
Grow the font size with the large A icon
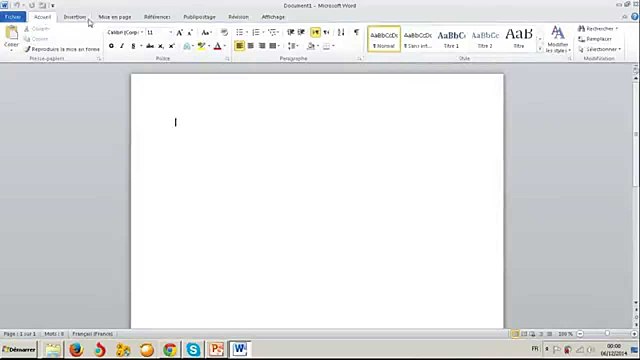[179, 32]
